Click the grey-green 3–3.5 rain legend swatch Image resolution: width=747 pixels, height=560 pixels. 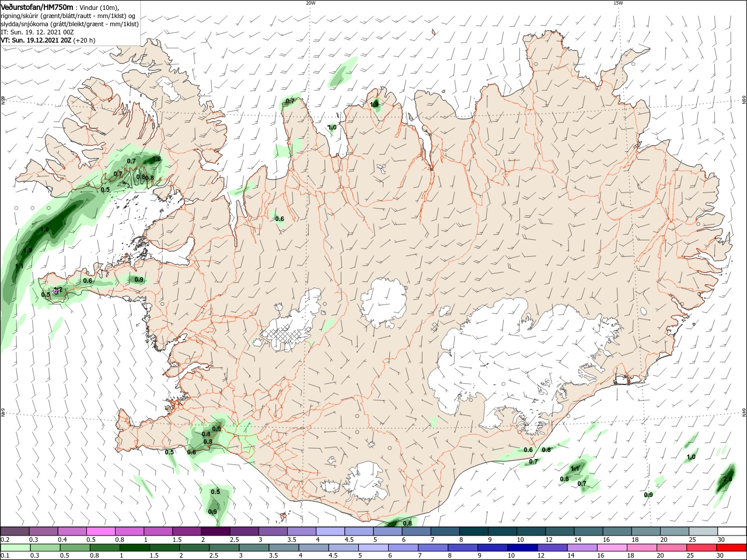[x=254, y=548]
